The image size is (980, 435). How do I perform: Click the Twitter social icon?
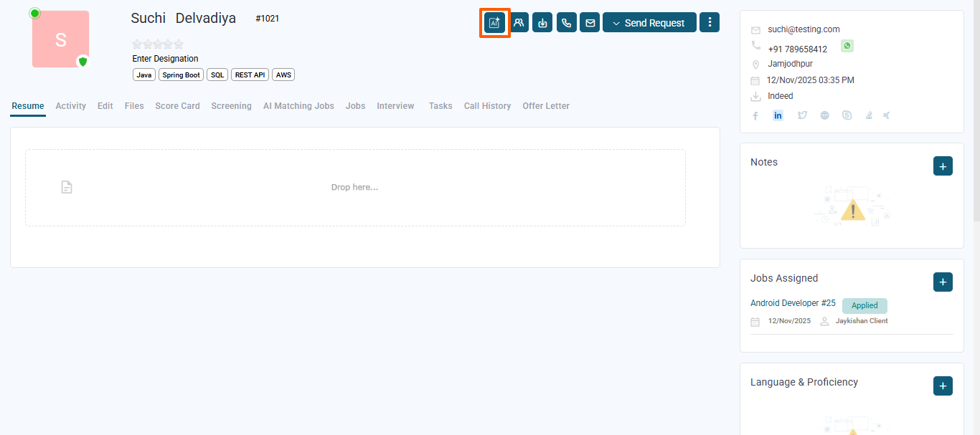pos(802,115)
